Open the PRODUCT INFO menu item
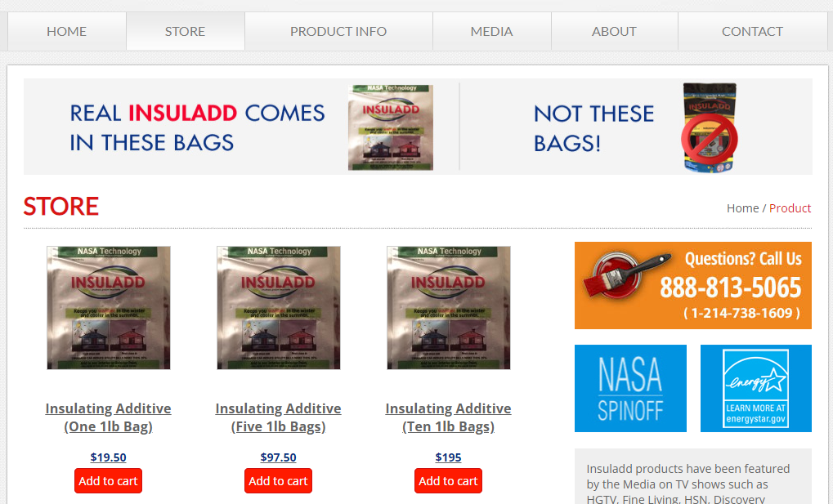The width and height of the screenshot is (833, 504). (x=338, y=31)
